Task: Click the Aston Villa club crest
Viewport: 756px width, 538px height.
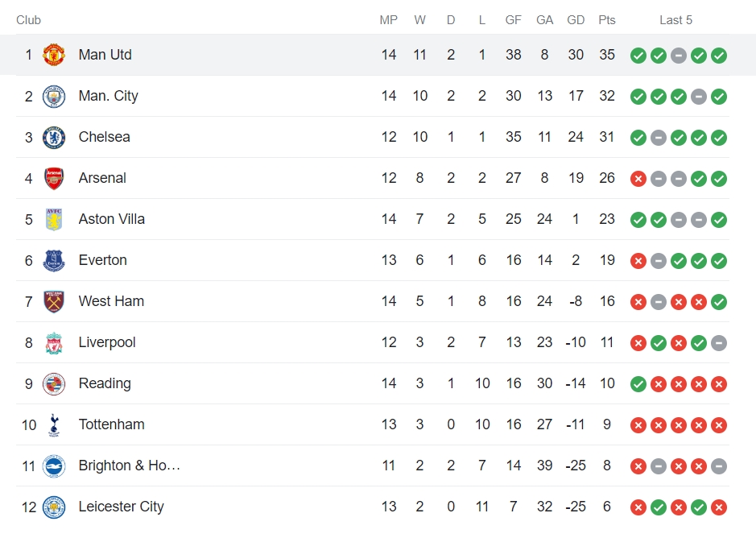Action: tap(54, 219)
